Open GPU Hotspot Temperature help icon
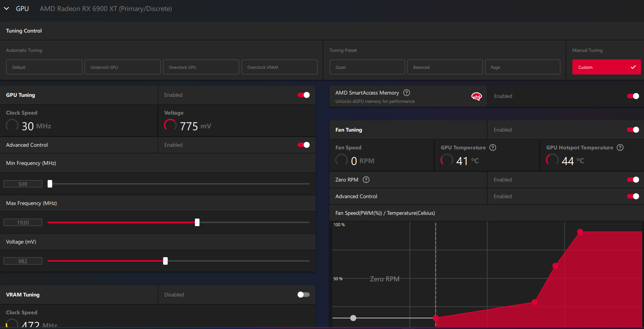 pos(620,147)
